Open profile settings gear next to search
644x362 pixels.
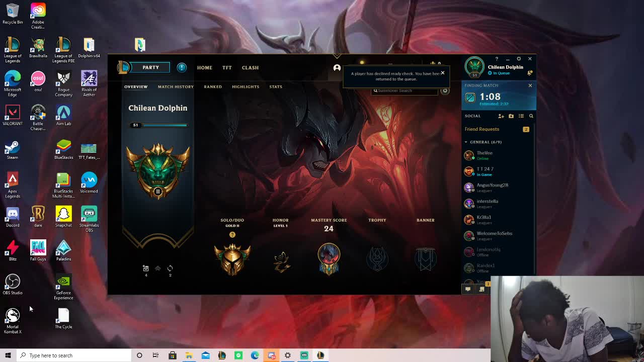point(445,90)
